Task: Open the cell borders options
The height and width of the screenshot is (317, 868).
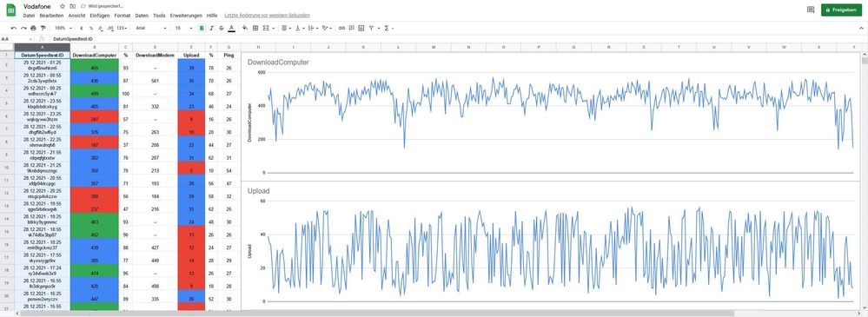Action: [255, 28]
